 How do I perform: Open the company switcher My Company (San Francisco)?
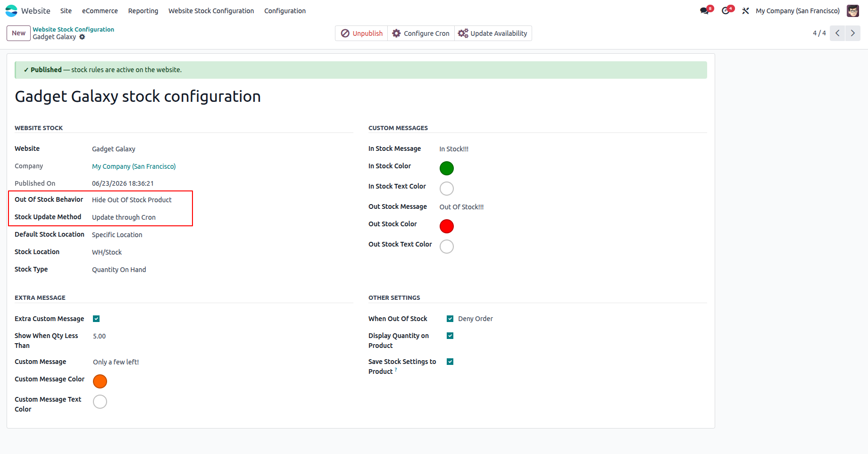click(x=798, y=11)
